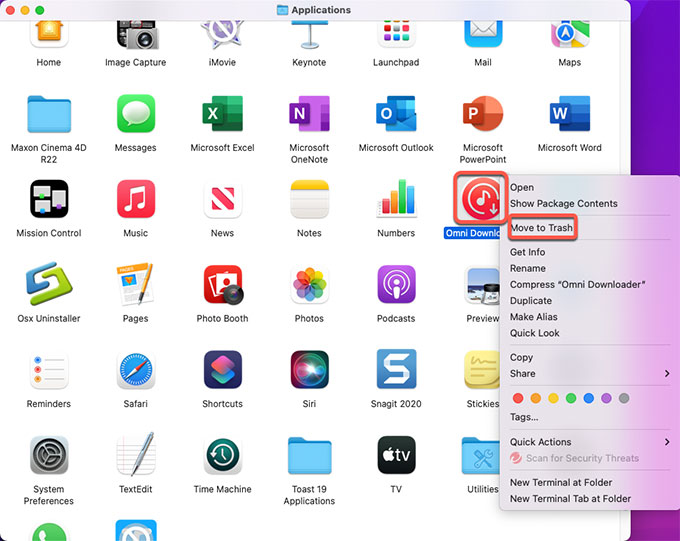Select the System Preferences icon
The height and width of the screenshot is (541, 680).
(x=49, y=455)
